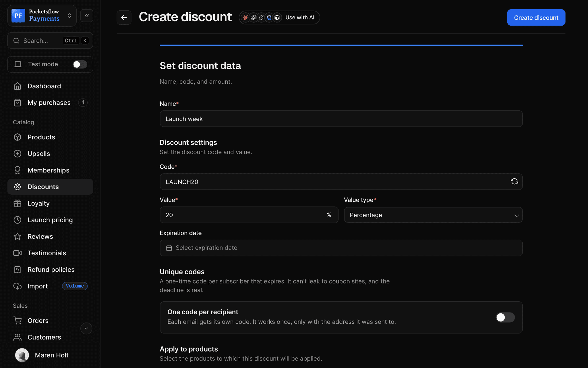Regenerate the discount code with the refresh icon

(x=514, y=181)
